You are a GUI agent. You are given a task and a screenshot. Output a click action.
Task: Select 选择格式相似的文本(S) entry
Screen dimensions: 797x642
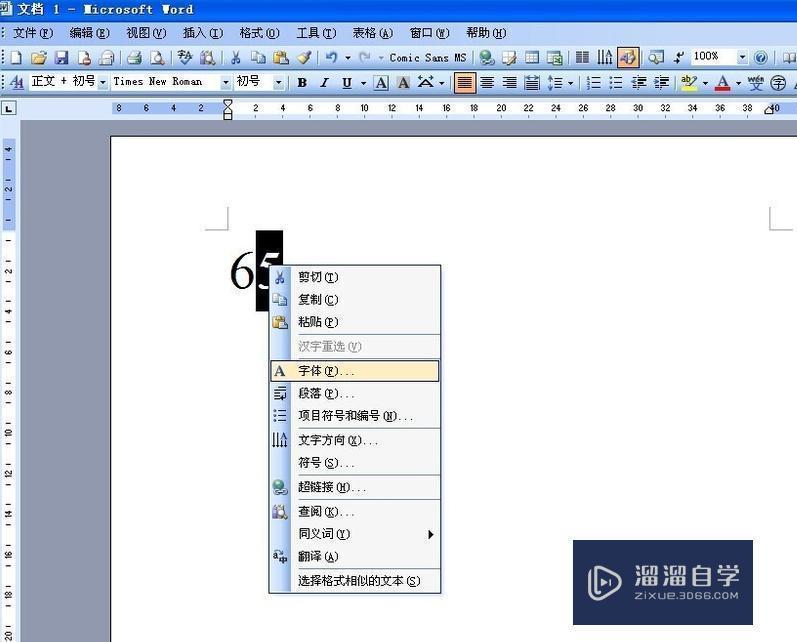click(355, 580)
